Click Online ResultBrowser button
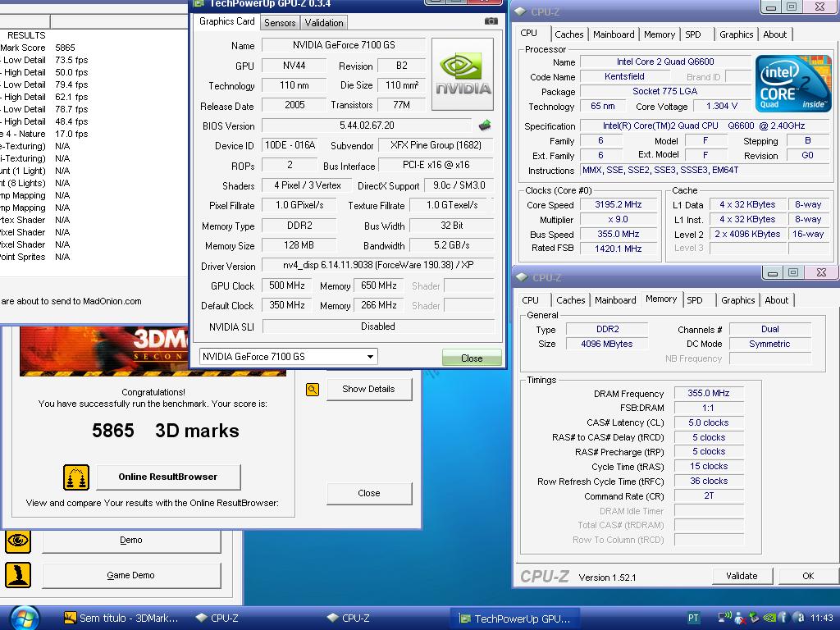 168,477
